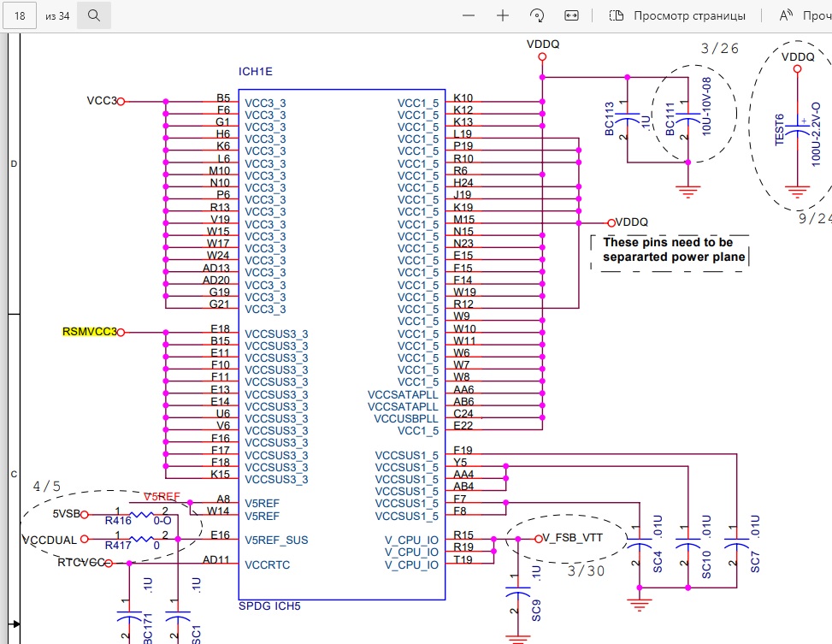The width and height of the screenshot is (832, 644).
Task: Rotate the page with rotate icon
Action: (537, 15)
